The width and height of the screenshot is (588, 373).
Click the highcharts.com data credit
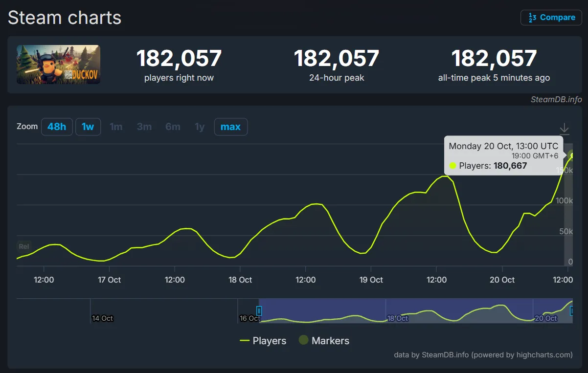tap(483, 355)
